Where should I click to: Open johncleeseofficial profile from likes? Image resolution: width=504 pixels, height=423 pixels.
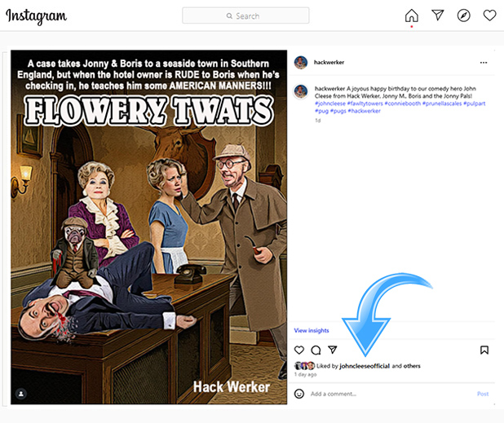pos(365,366)
